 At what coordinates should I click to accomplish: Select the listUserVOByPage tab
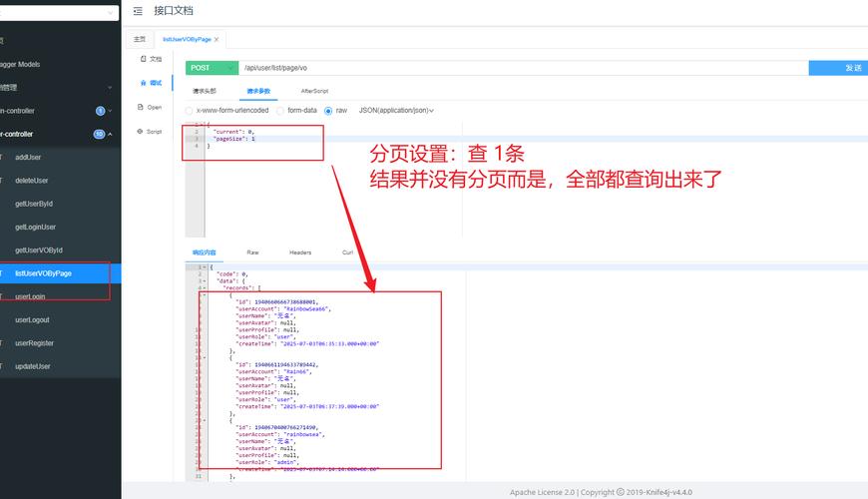point(187,39)
